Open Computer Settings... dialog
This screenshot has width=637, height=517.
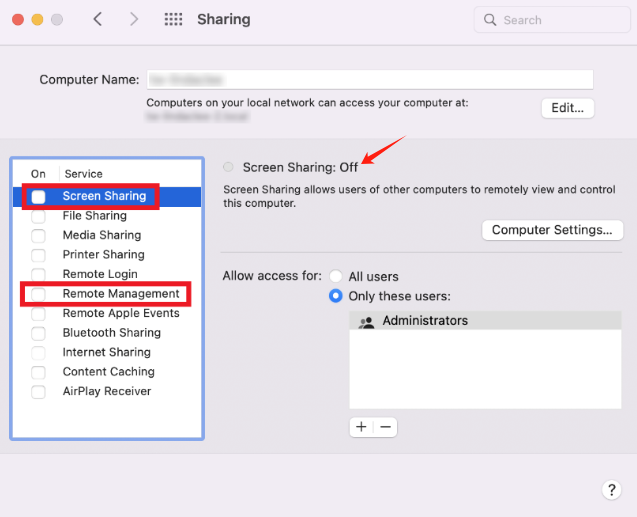pyautogui.click(x=552, y=230)
